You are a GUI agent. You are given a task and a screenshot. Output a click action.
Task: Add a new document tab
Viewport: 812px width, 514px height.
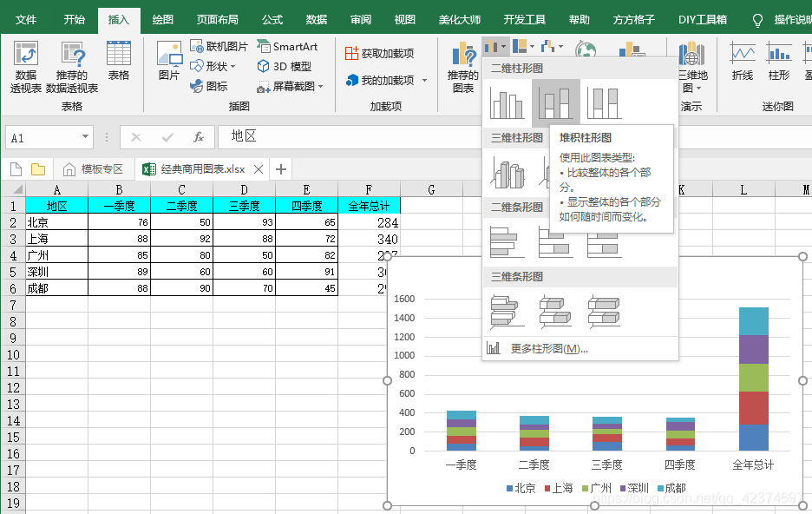281,169
